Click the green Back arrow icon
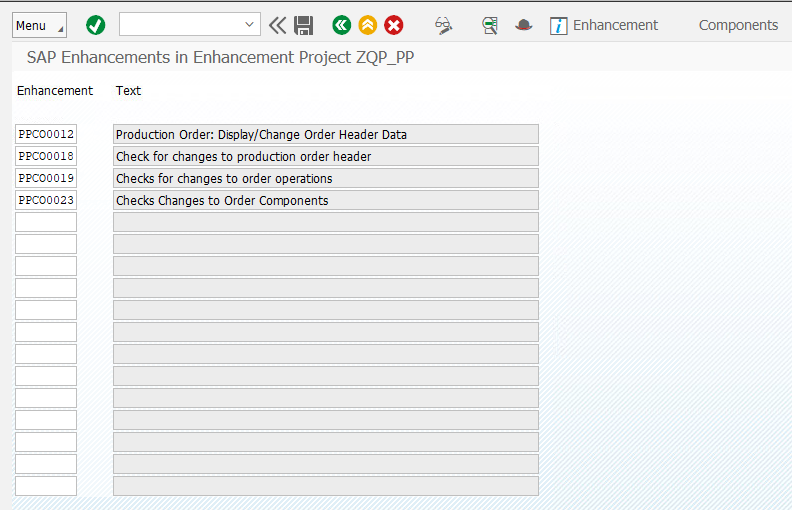Image resolution: width=792 pixels, height=510 pixels. click(x=342, y=25)
